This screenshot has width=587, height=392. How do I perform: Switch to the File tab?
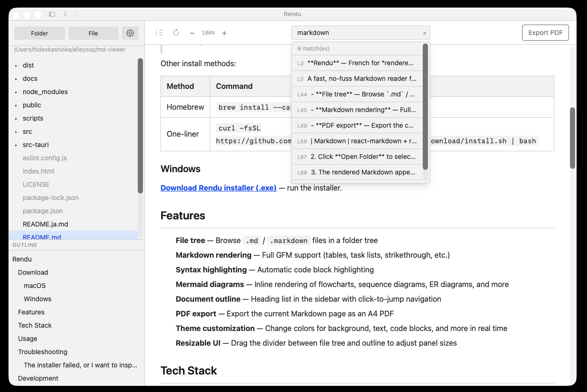93,33
